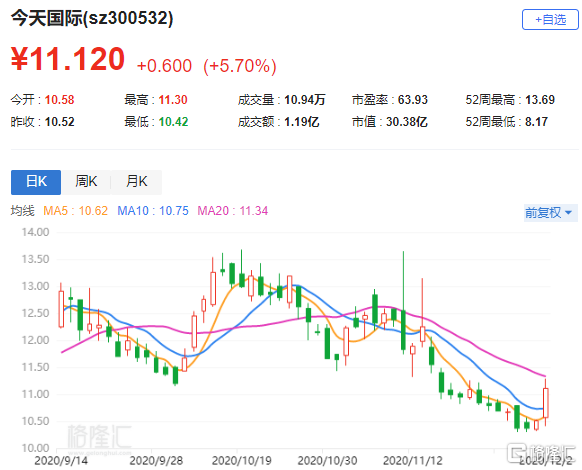Viewport: 582px width, 470px height.
Task: Switch to 月K monthly chart tab
Action: coord(137,182)
